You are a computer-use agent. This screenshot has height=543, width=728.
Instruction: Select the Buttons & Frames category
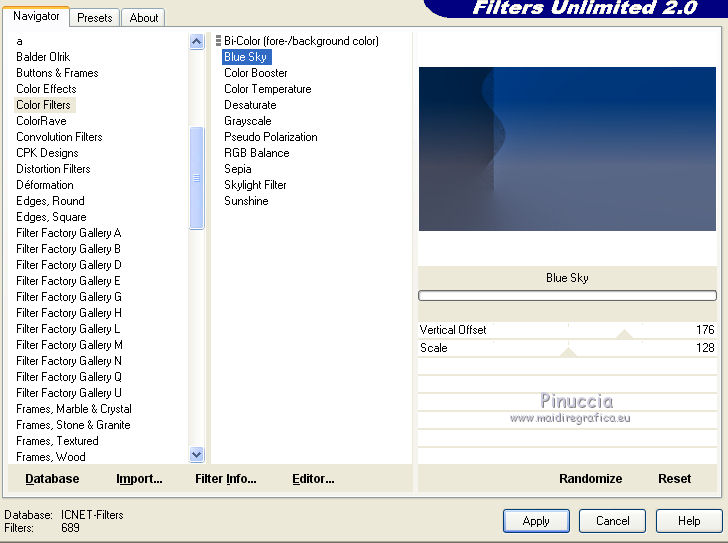57,73
